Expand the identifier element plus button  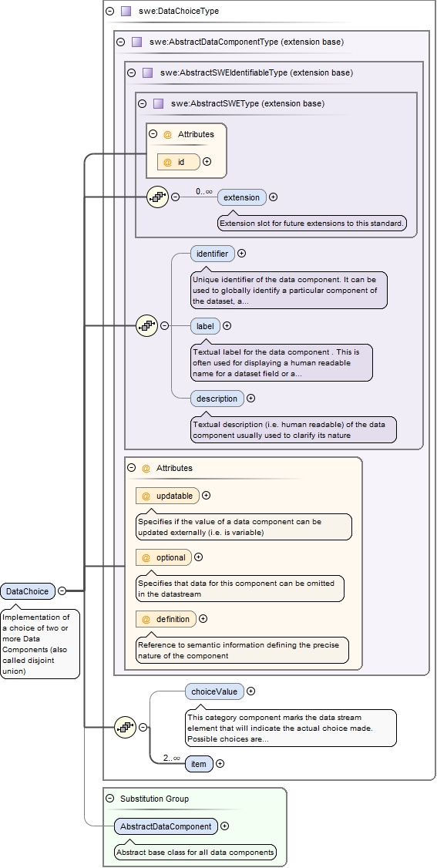[242, 254]
